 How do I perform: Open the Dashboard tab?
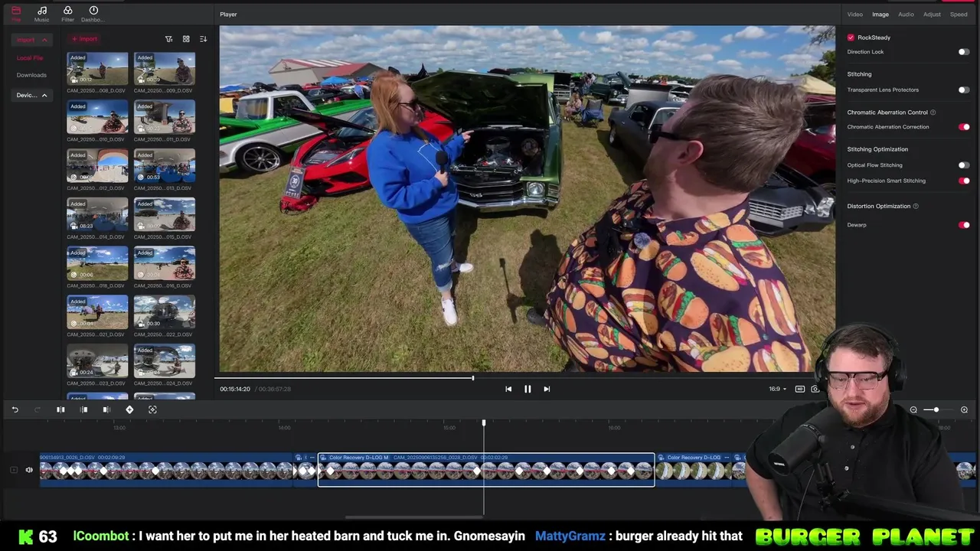tap(93, 14)
